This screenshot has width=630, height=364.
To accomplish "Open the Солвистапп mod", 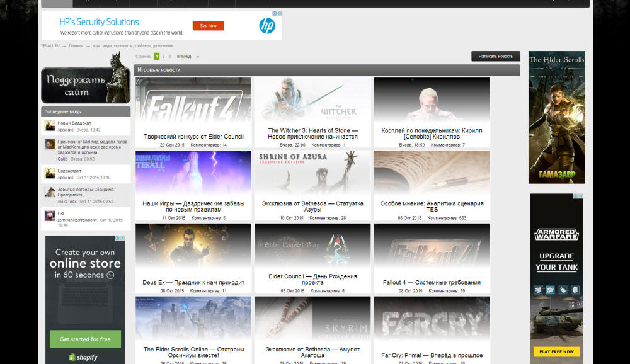I will pyautogui.click(x=69, y=171).
